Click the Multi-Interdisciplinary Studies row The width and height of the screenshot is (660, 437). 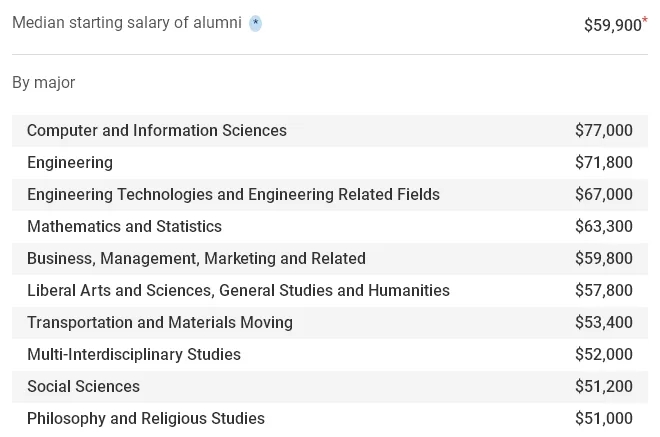coord(330,354)
